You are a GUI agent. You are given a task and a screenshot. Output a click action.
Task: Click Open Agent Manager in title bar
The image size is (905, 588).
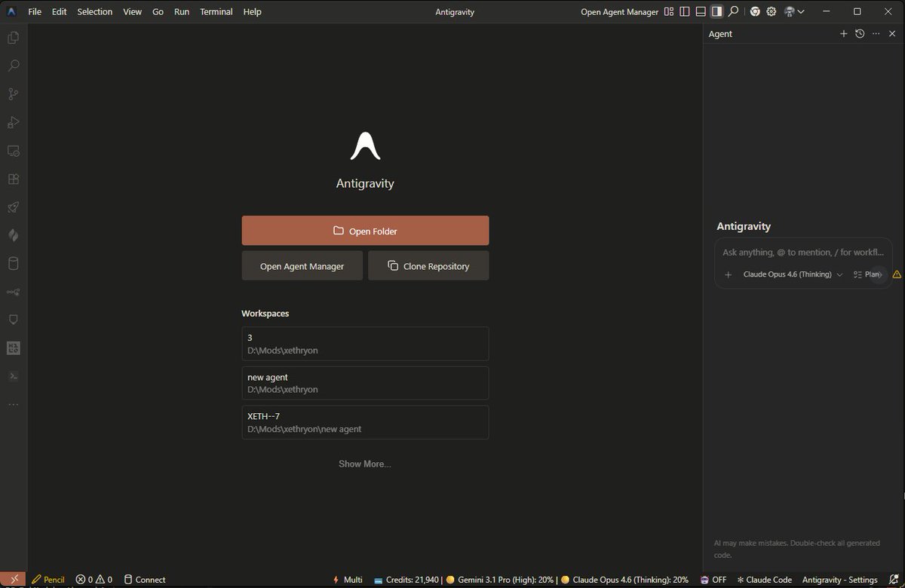coord(619,11)
